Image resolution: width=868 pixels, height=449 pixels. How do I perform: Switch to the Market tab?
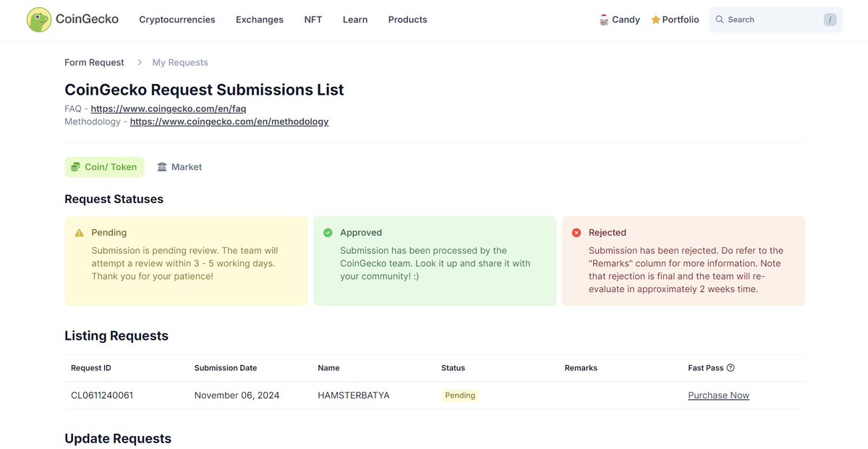pos(179,167)
